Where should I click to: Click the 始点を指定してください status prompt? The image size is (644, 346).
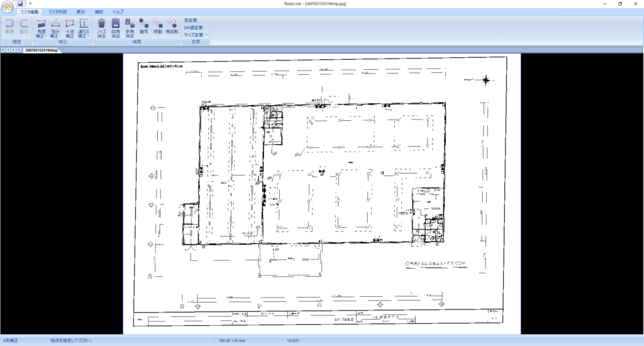(x=71, y=341)
